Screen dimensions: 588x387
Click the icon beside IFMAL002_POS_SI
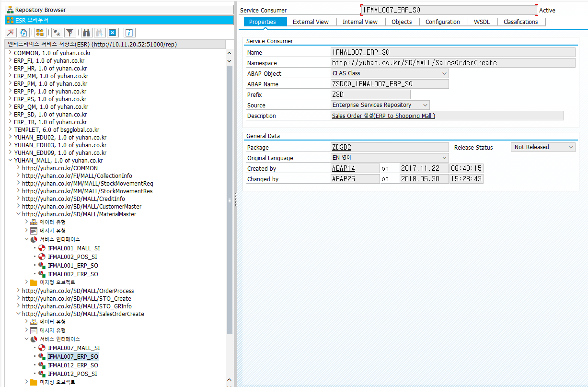pyautogui.click(x=42, y=257)
